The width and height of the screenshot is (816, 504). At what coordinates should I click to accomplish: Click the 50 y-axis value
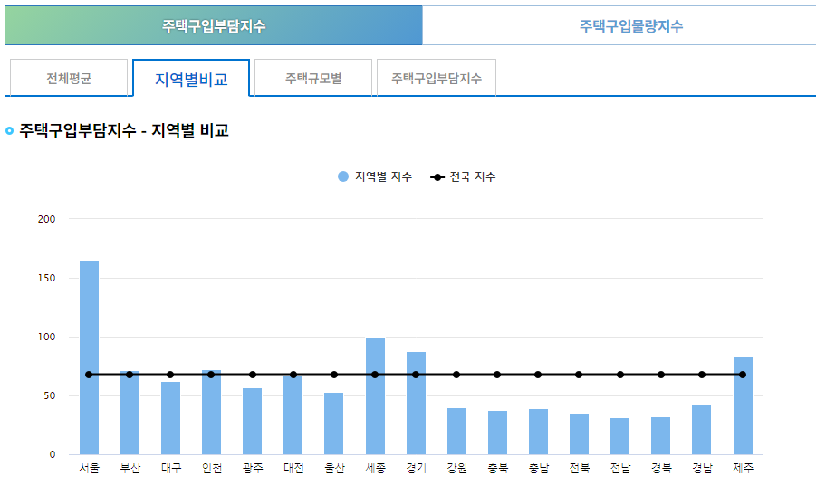[50, 395]
